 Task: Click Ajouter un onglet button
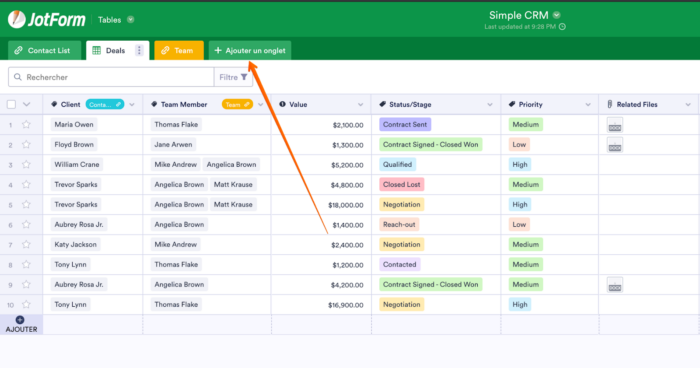(250, 50)
